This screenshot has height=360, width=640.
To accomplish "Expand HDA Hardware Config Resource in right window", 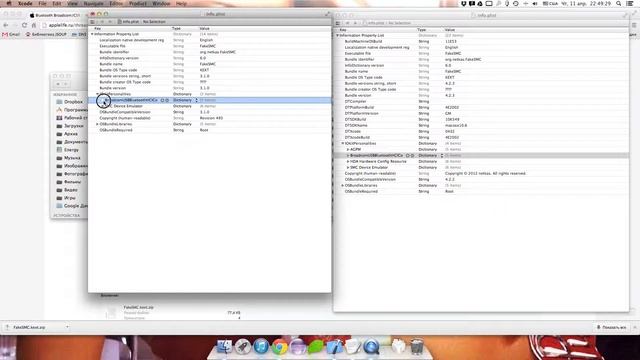I will tap(348, 162).
